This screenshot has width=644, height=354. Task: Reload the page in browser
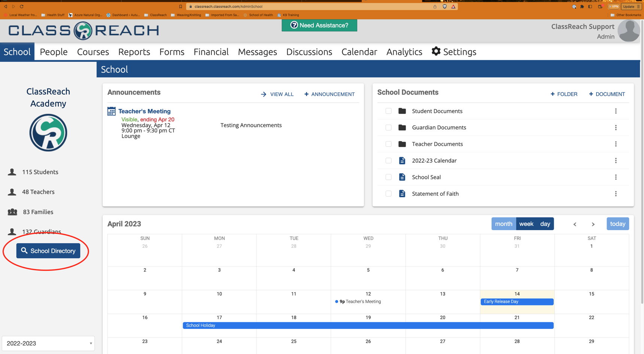coord(22,6)
